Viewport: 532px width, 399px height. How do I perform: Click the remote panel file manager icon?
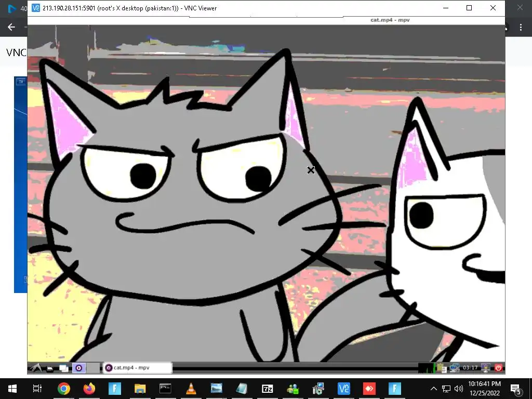tap(50, 368)
